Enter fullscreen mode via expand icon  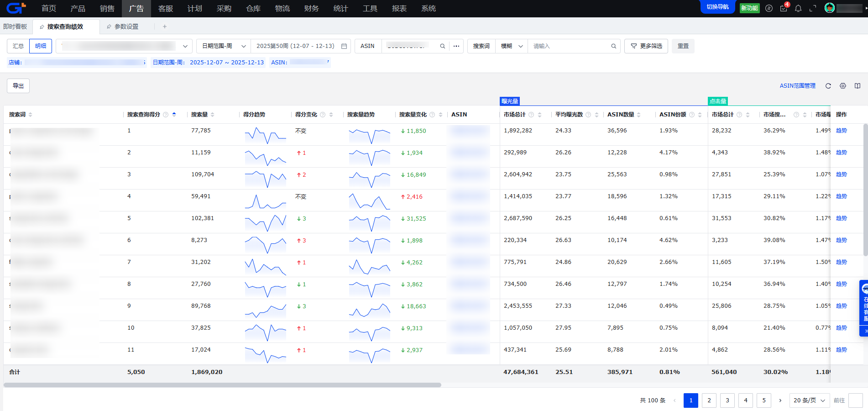[813, 8]
